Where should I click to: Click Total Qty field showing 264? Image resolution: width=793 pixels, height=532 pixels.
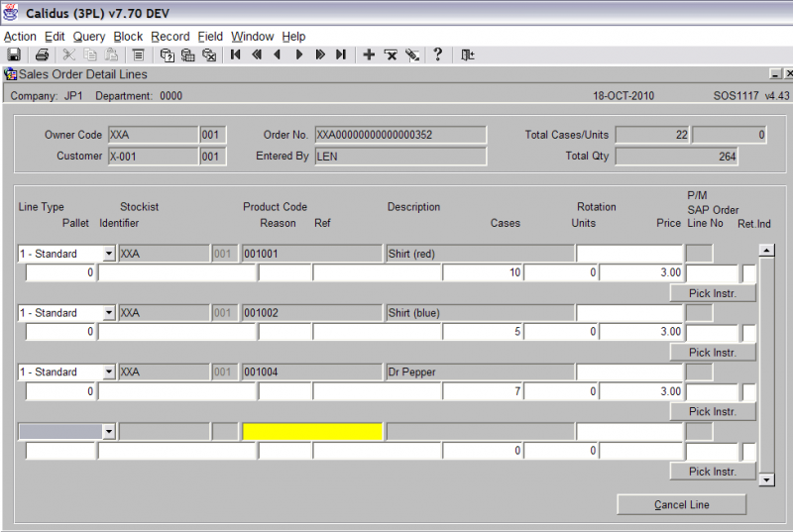tap(676, 157)
